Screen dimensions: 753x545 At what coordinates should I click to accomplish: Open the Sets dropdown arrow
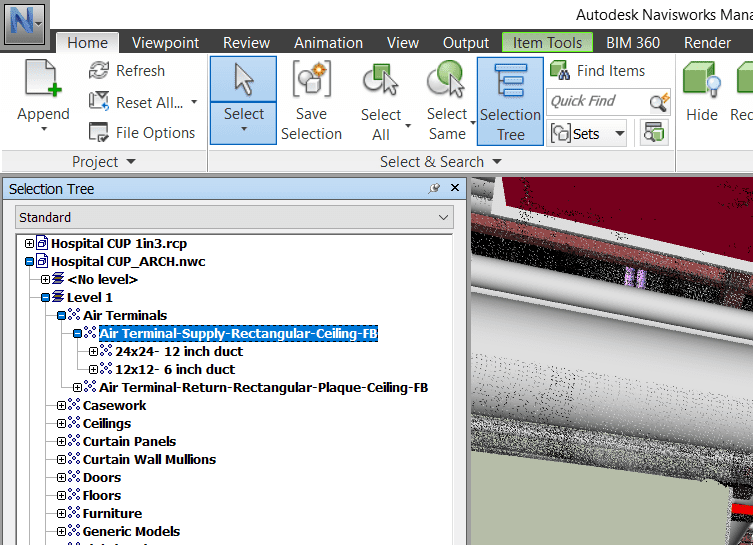click(620, 133)
